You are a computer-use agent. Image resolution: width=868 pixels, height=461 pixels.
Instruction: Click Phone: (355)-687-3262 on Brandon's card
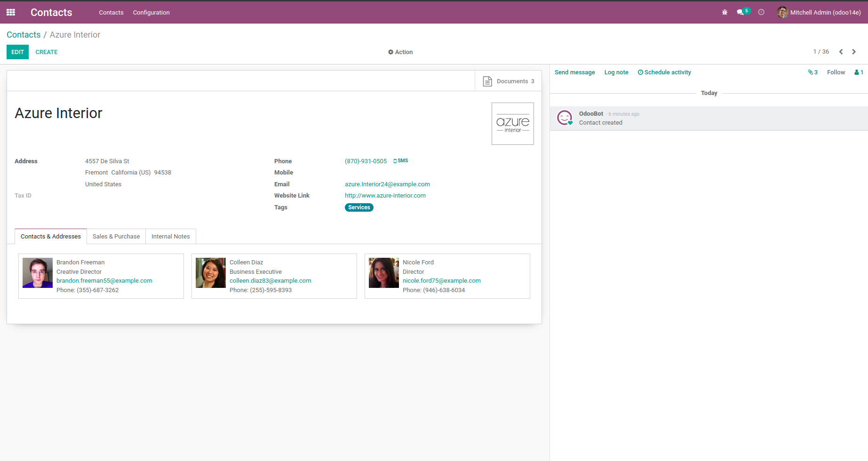(88, 290)
